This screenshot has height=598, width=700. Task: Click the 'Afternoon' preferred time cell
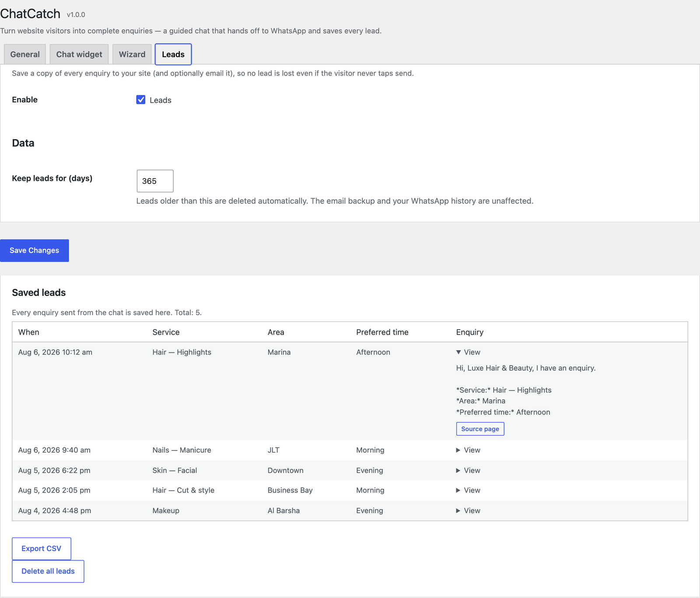[373, 352]
